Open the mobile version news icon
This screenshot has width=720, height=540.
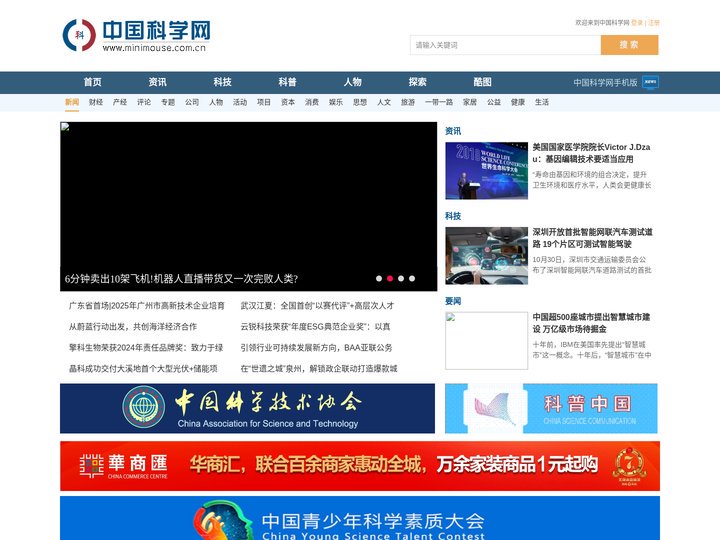pyautogui.click(x=650, y=82)
